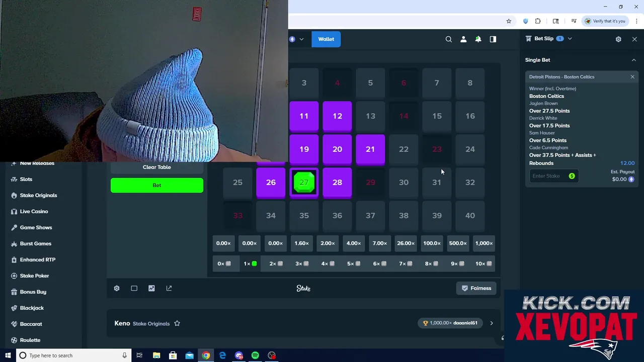Deselect Keno tile 20

click(x=337, y=149)
